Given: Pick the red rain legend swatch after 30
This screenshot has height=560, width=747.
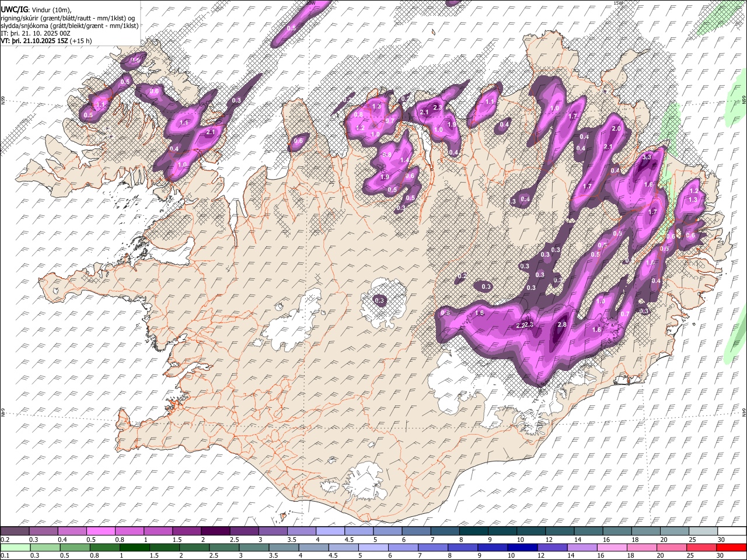Looking at the screenshot, I should click(731, 547).
